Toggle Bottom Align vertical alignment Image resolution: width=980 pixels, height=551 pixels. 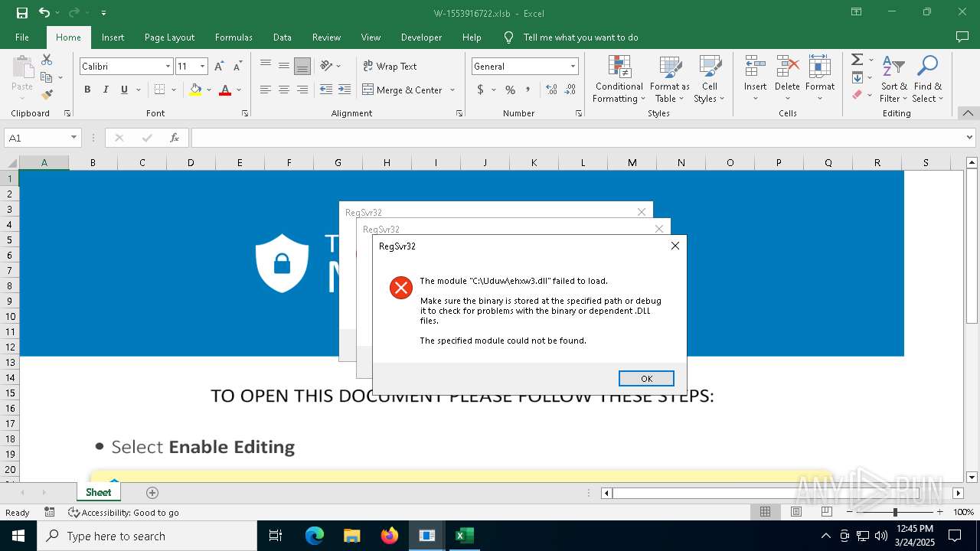click(302, 66)
